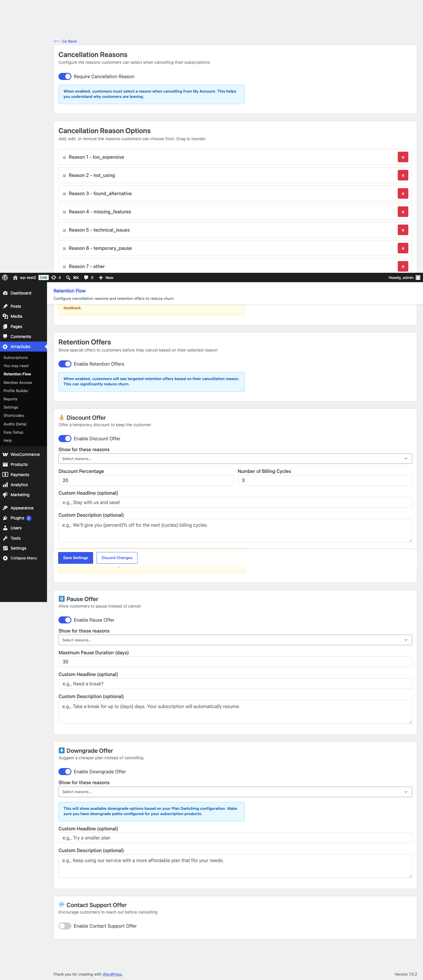Image resolution: width=423 pixels, height=980 pixels.
Task: Open Shortcodes submenu item
Action: pyautogui.click(x=14, y=416)
